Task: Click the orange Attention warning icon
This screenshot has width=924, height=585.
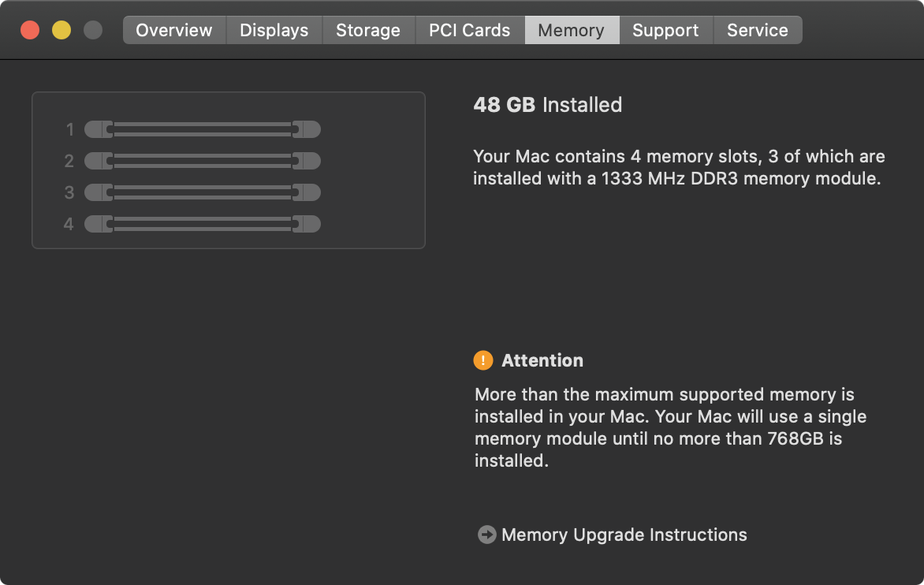Action: (x=483, y=360)
